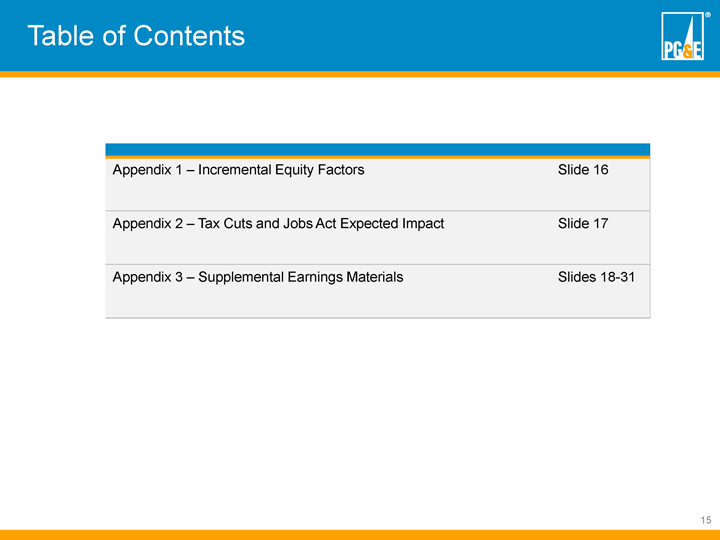Open 'Tax Cuts and Jobs Act Expected Impact'
Screen dimensions: 720x540
click(321, 223)
